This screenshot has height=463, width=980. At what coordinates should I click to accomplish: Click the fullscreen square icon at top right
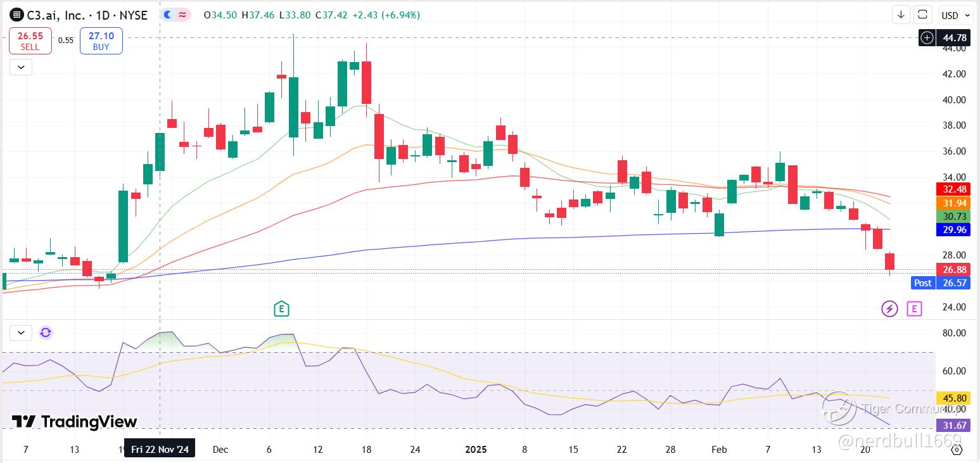(x=923, y=15)
